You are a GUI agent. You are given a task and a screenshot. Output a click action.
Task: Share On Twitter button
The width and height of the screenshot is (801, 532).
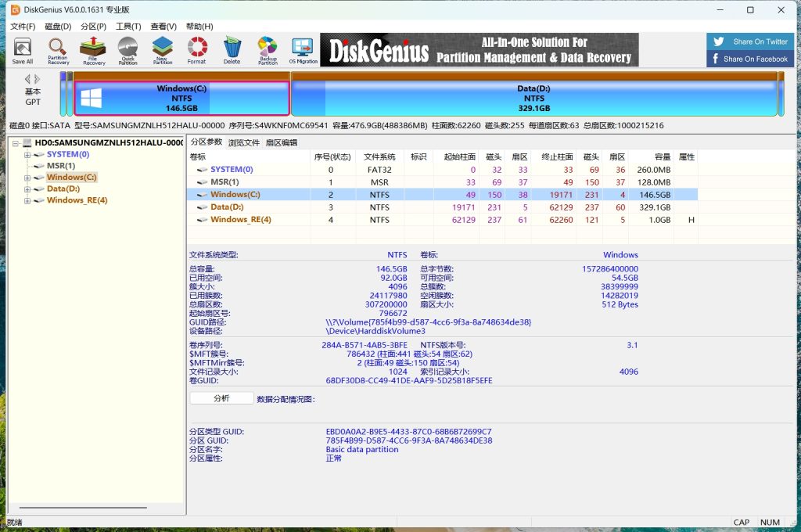click(x=750, y=42)
